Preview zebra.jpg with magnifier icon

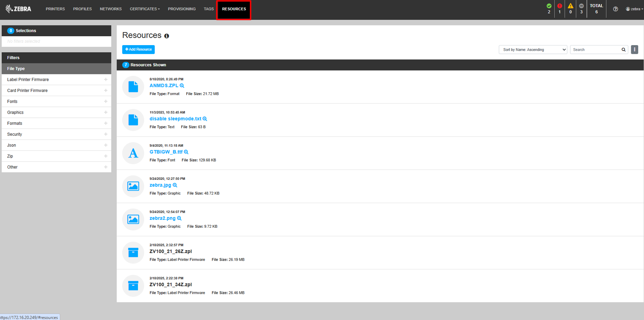click(x=175, y=185)
